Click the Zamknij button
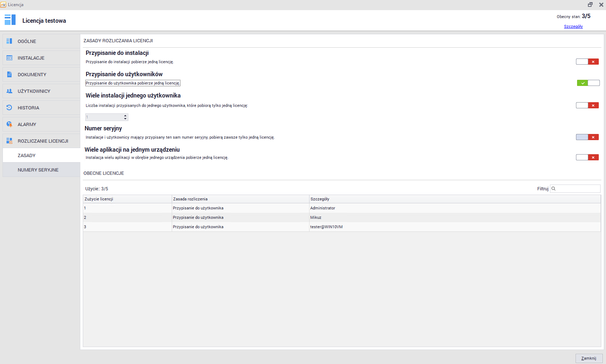The height and width of the screenshot is (364, 606). pos(589,358)
